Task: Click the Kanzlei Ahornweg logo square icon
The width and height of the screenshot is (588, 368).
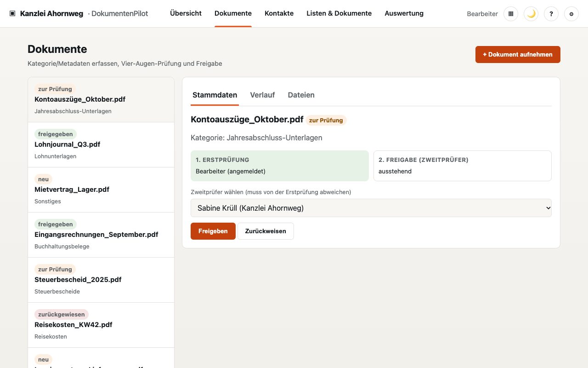Action: [12, 14]
